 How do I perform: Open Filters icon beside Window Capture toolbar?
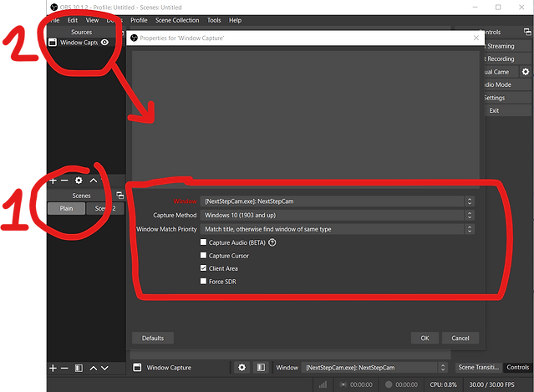(x=261, y=368)
